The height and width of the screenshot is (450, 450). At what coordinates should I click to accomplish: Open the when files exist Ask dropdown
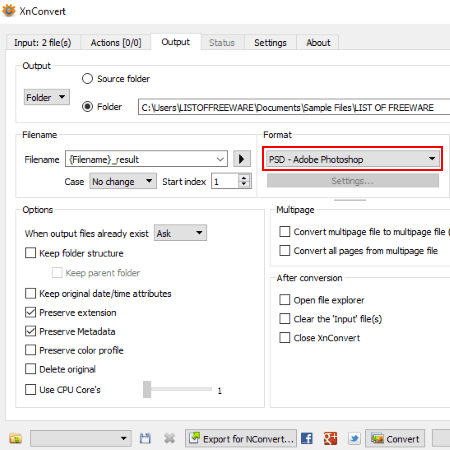(x=180, y=233)
